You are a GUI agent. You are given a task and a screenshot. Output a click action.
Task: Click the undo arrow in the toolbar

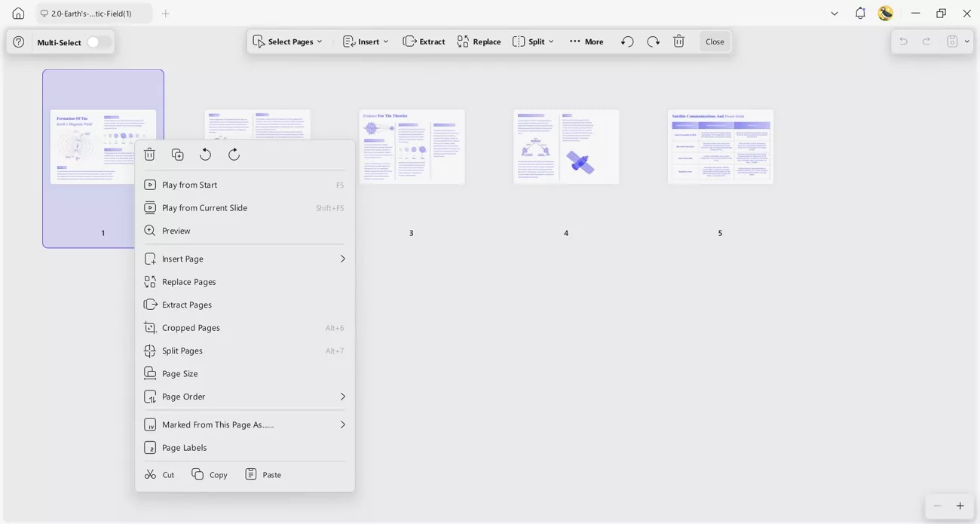click(626, 41)
